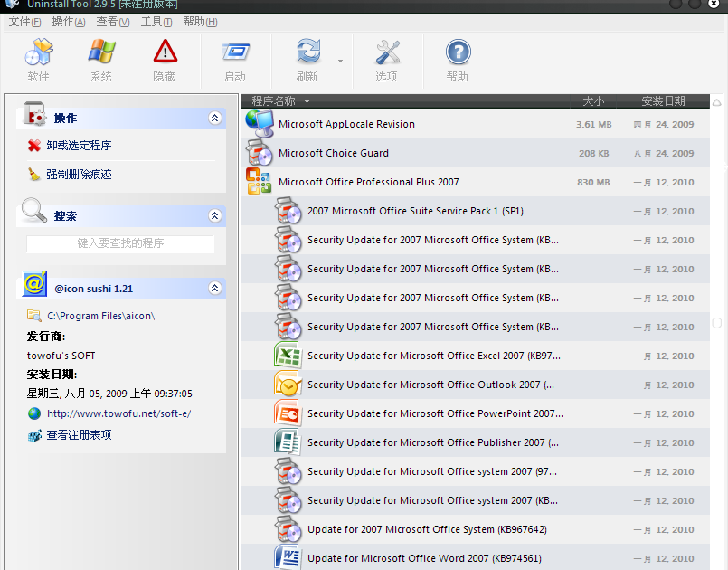The height and width of the screenshot is (570, 728).
Task: Click the 830 MB size cell
Action: pos(594,183)
